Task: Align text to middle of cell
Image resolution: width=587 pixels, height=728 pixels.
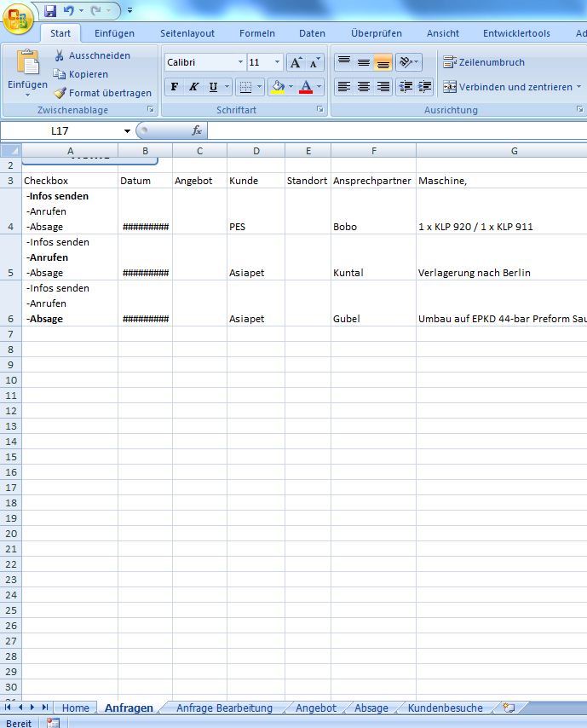Action: 363,62
